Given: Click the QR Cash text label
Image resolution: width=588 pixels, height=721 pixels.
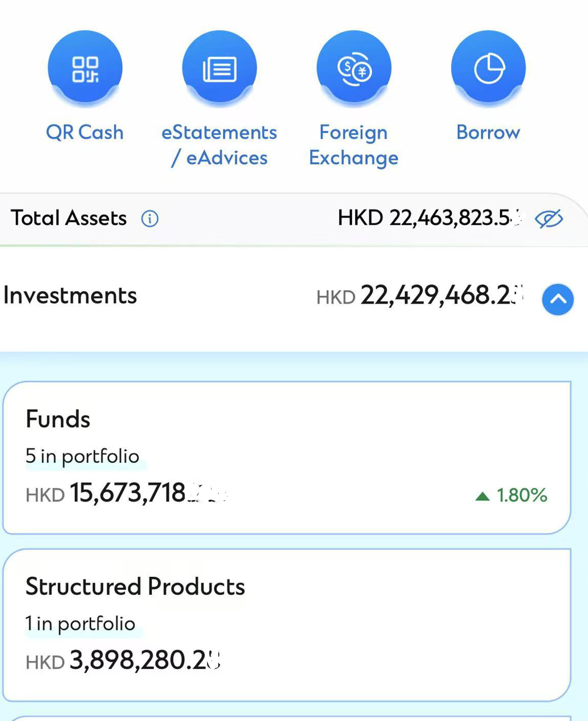Looking at the screenshot, I should [85, 132].
